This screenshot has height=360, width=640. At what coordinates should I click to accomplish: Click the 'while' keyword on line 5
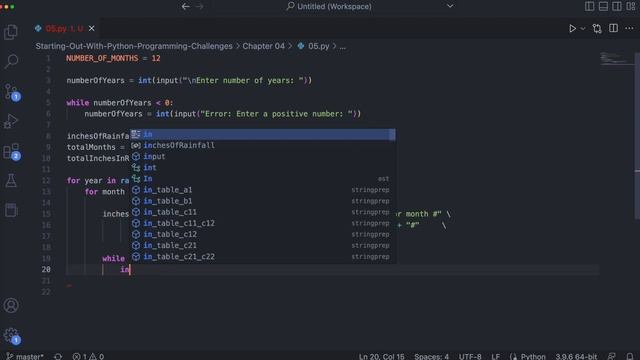(78, 103)
